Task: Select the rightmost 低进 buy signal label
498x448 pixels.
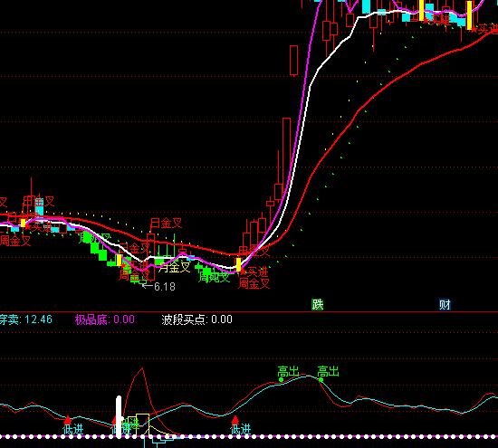Action: point(241,430)
